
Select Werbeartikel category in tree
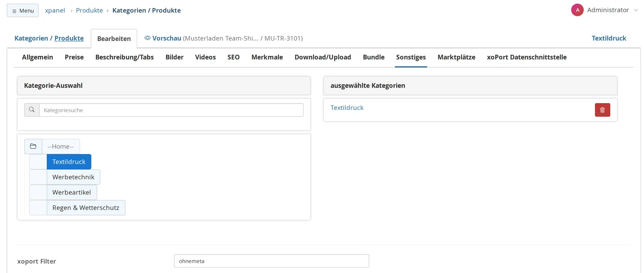[72, 192]
